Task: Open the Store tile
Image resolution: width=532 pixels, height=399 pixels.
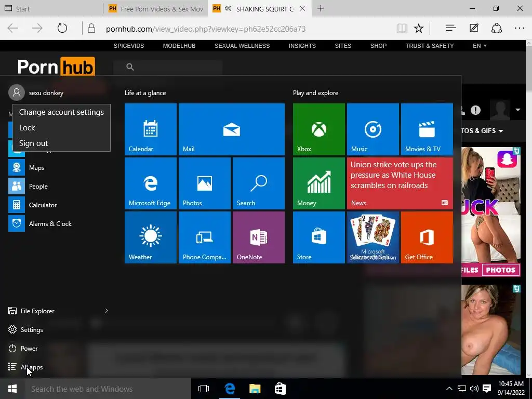Action: coord(319,237)
